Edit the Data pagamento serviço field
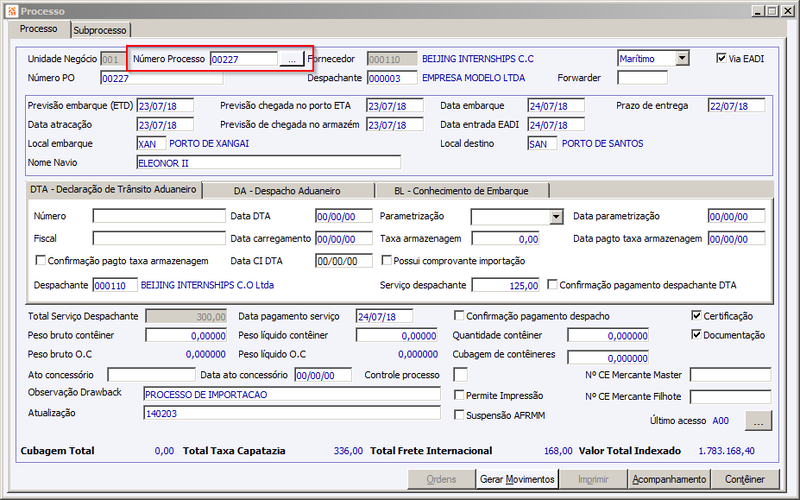The image size is (800, 500). 385,316
